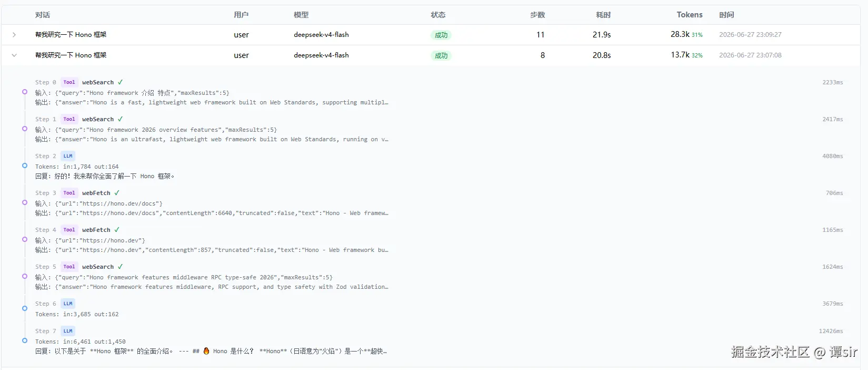Open conversation title in the 11-step row
Viewport: 868px width, 370px height.
[x=71, y=35]
